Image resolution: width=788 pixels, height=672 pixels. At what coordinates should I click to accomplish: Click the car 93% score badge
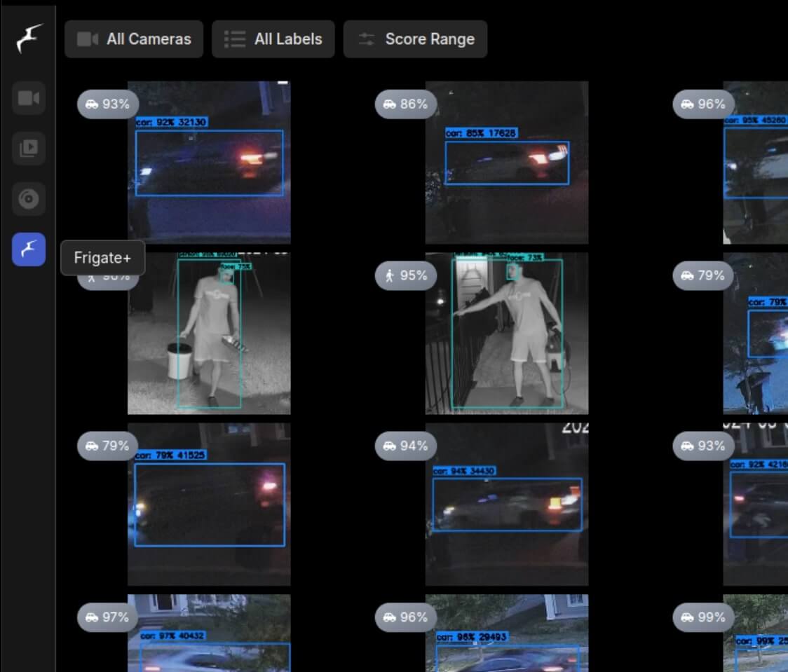tap(108, 104)
